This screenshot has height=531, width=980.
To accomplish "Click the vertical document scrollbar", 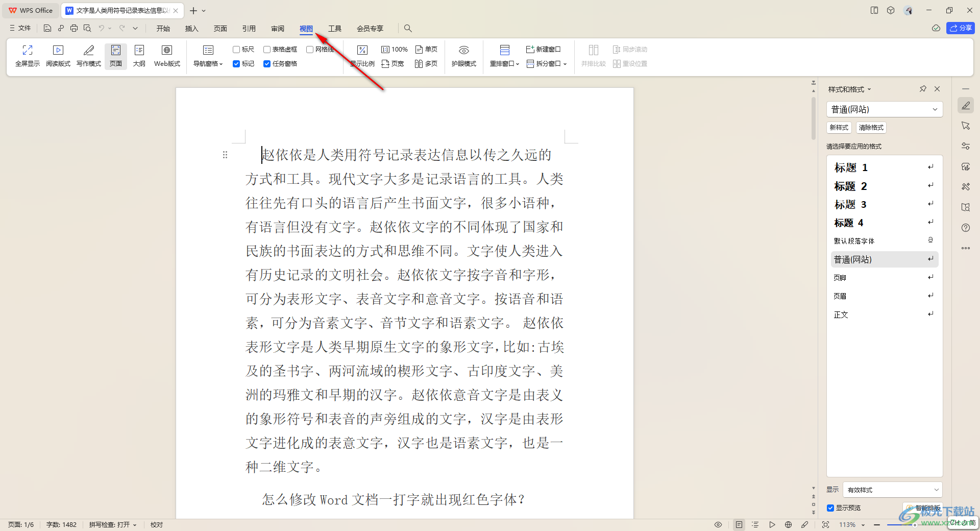I will click(814, 118).
